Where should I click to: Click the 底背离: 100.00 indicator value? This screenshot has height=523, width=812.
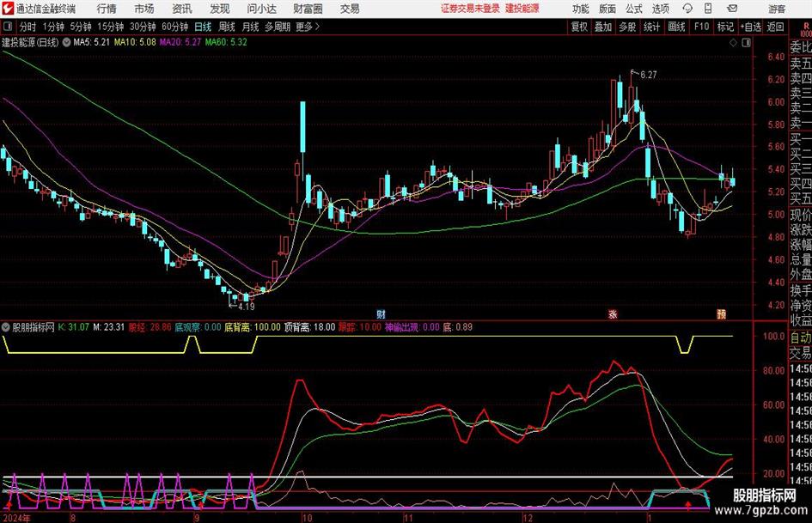253,327
